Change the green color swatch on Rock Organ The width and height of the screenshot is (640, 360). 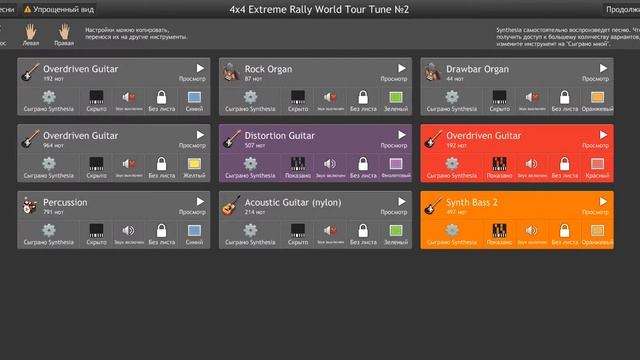point(396,97)
